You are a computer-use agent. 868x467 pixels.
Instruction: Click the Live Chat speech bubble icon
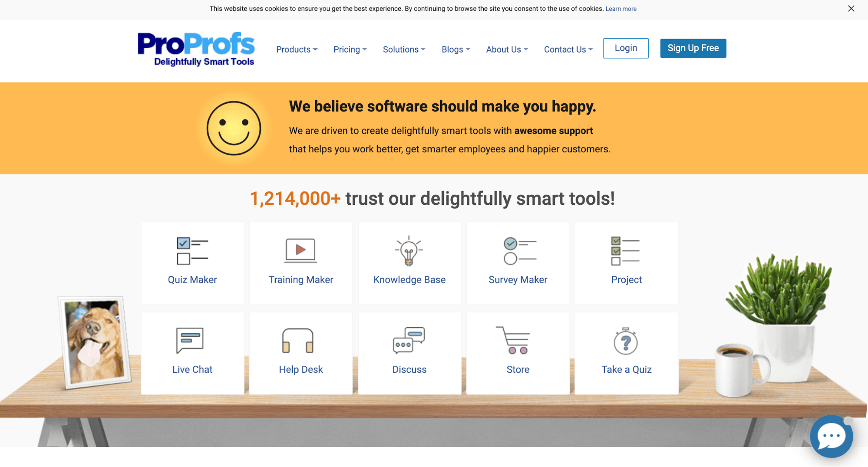point(190,340)
